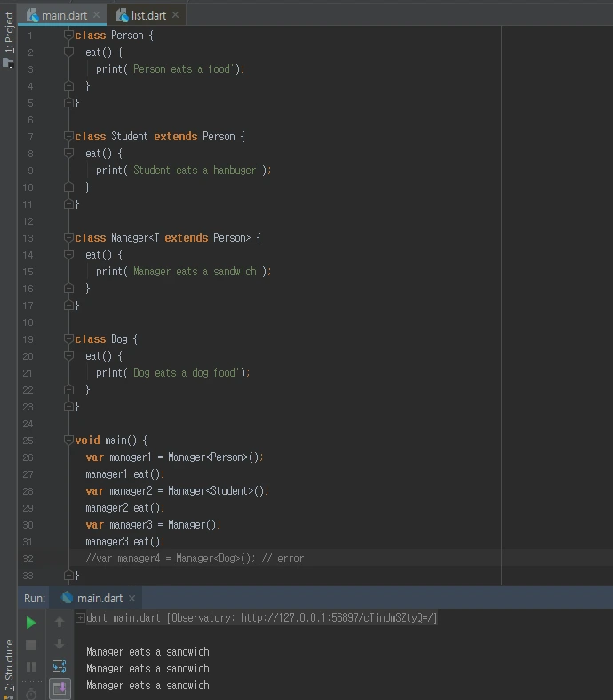Place cursor on 'class Student extends Person'

coord(160,137)
